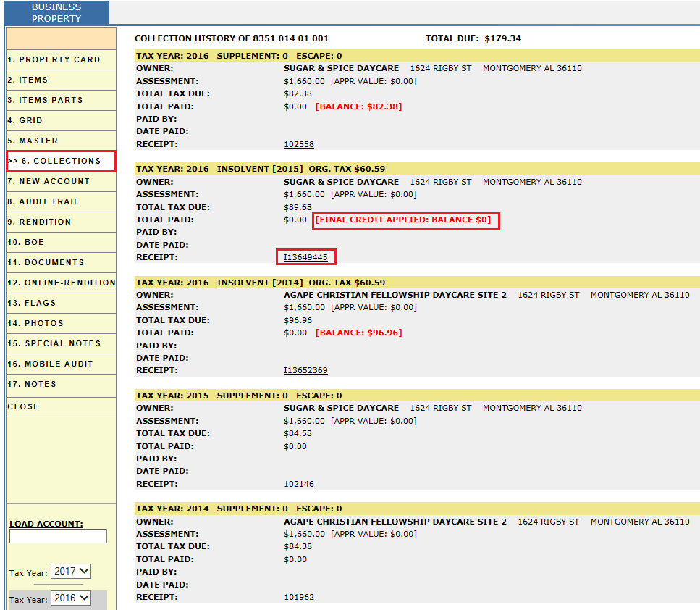Open Items Parts in the sidebar

click(61, 100)
